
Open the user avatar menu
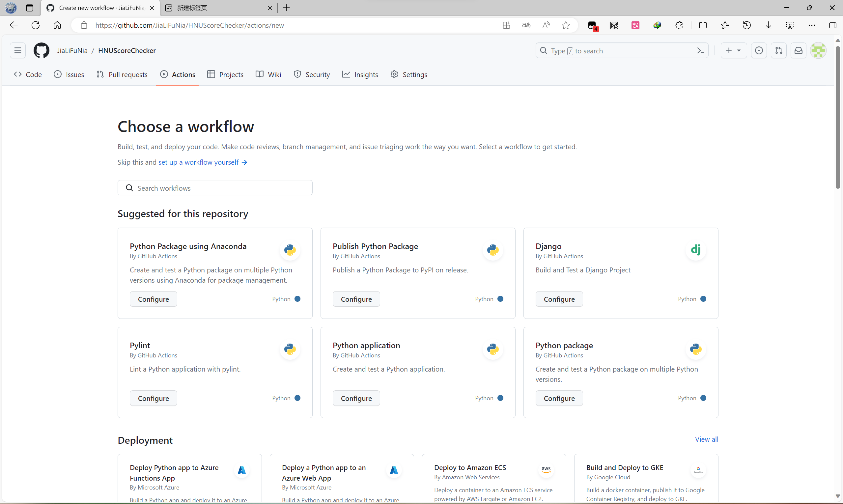pos(818,51)
